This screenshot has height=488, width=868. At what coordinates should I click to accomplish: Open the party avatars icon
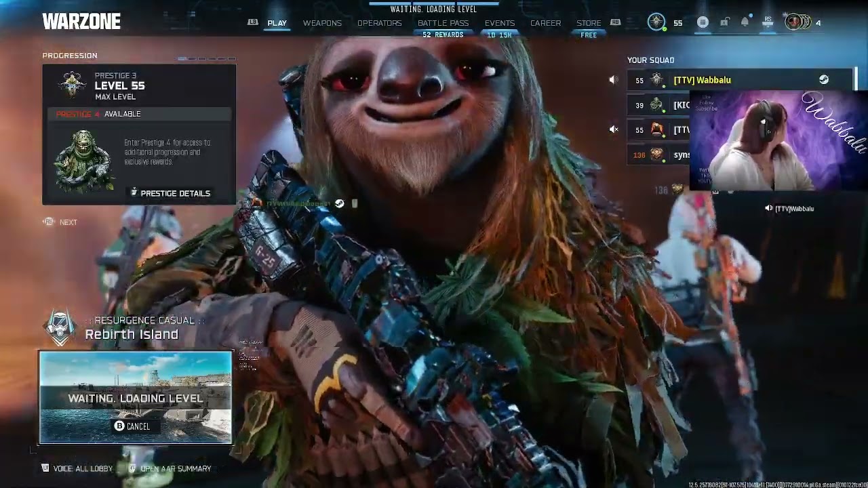tap(797, 22)
